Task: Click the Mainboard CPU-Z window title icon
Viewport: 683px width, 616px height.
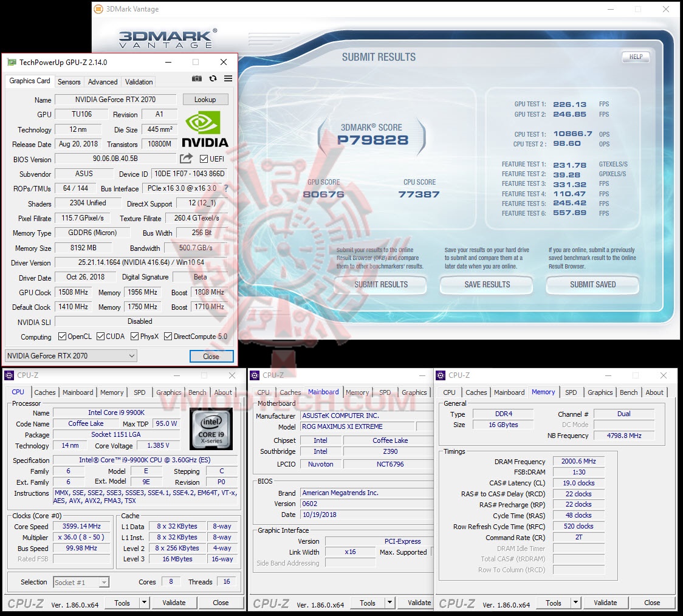Action: [255, 375]
